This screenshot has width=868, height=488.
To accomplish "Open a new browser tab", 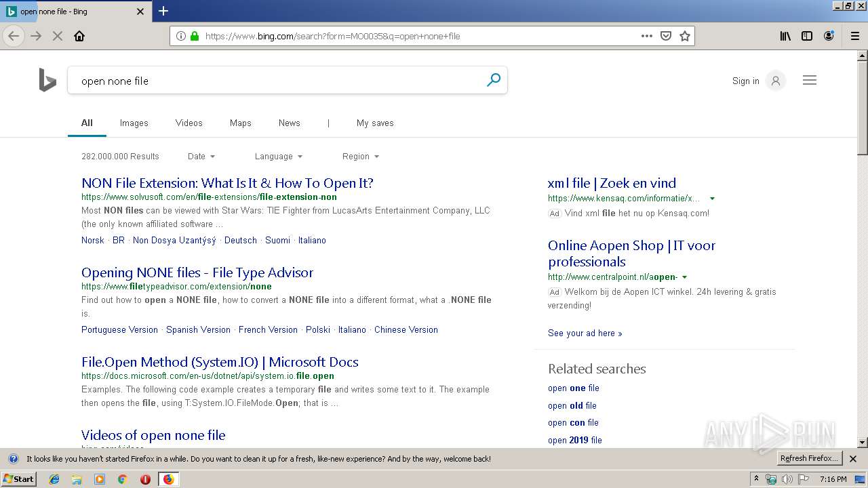I will (163, 11).
